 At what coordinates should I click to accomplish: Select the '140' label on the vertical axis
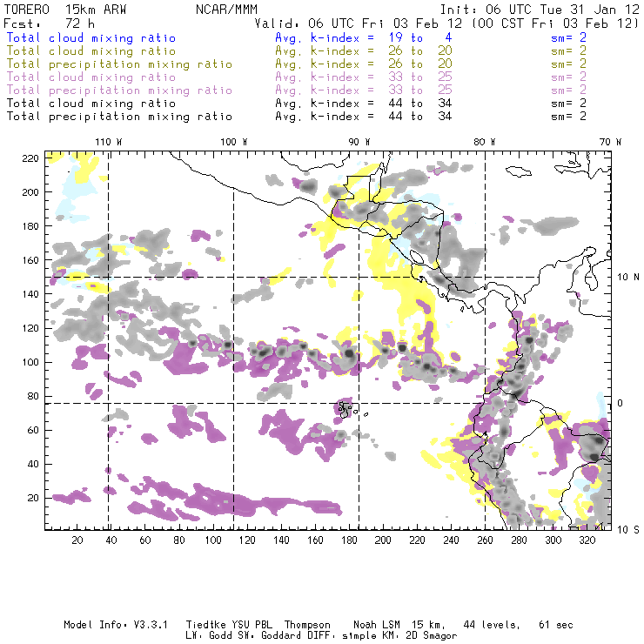coord(30,294)
